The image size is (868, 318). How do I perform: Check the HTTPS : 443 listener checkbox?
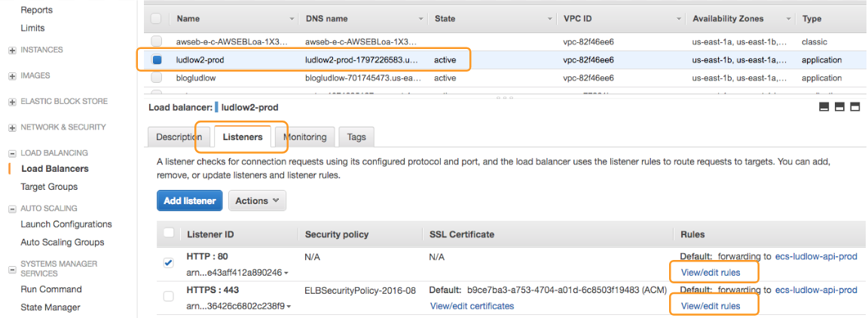coord(169,296)
